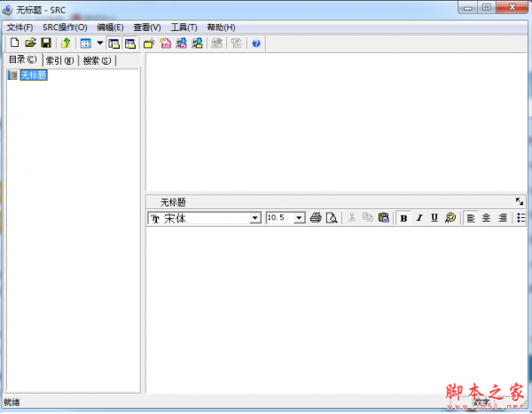Click 就绪 status bar text

pos(12,402)
